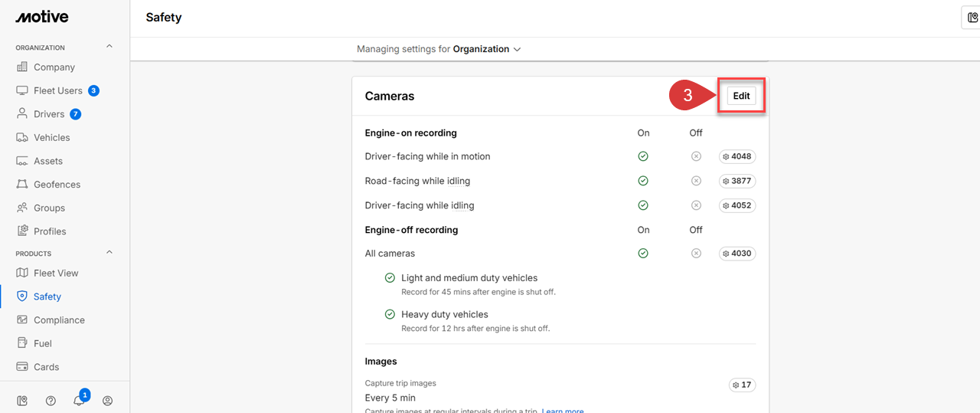Click the 4030 badge for All cameras

[x=737, y=253]
